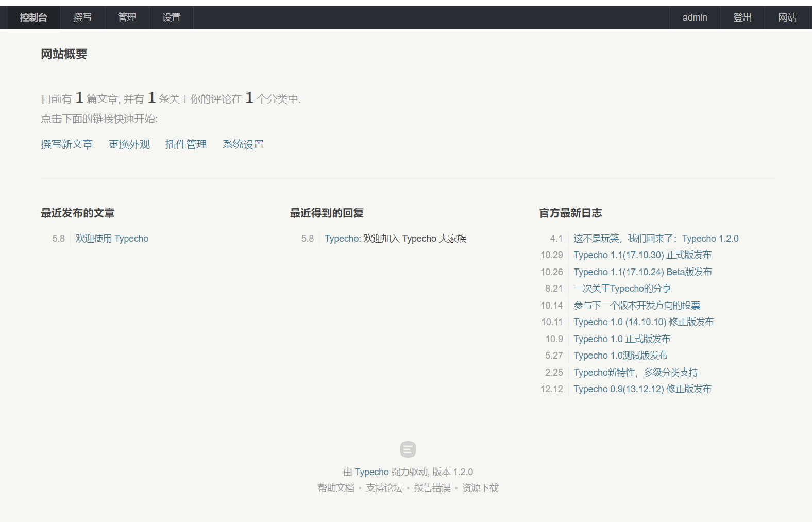Open Typecho 1.0测试版发布 entry
812x522 pixels.
coord(620,356)
